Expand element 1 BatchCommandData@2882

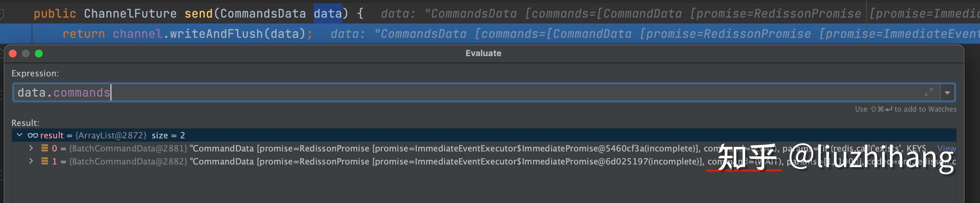coord(31,161)
